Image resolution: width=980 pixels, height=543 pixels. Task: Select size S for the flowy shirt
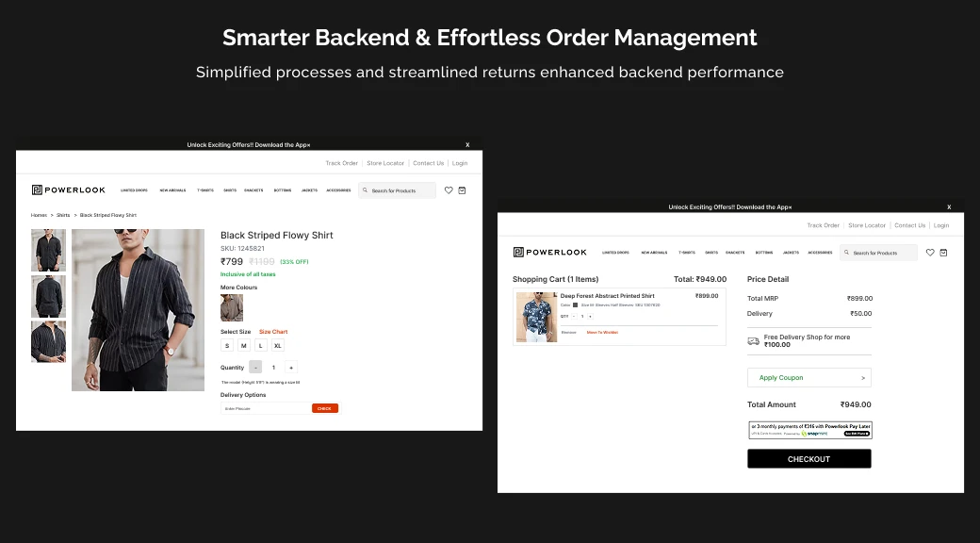coord(226,345)
